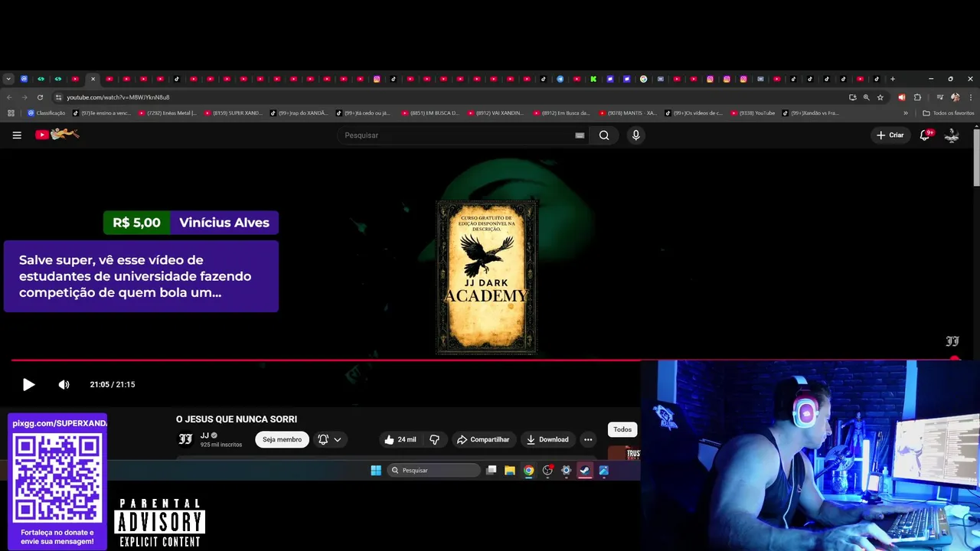
Task: Open YouTube notifications bell with 9+ badge
Action: point(926,135)
